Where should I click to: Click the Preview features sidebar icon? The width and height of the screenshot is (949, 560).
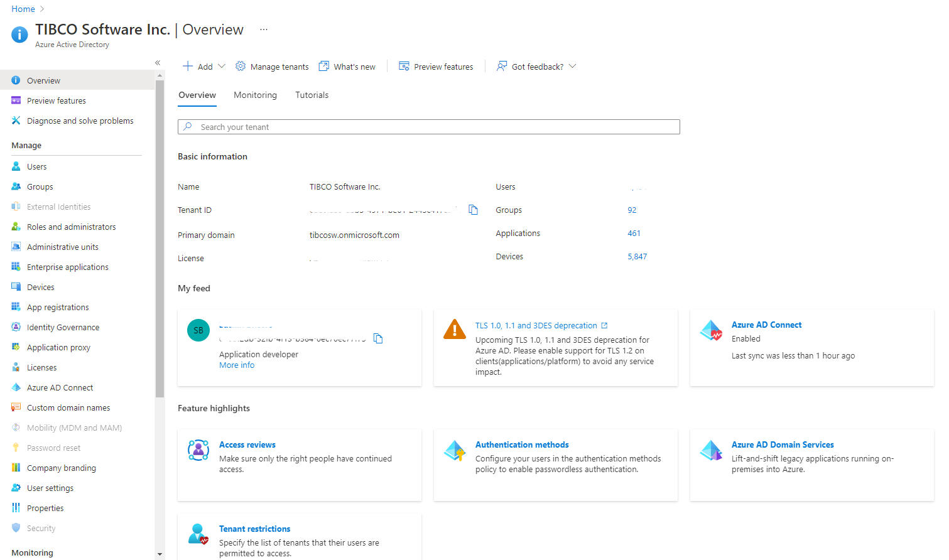point(16,100)
